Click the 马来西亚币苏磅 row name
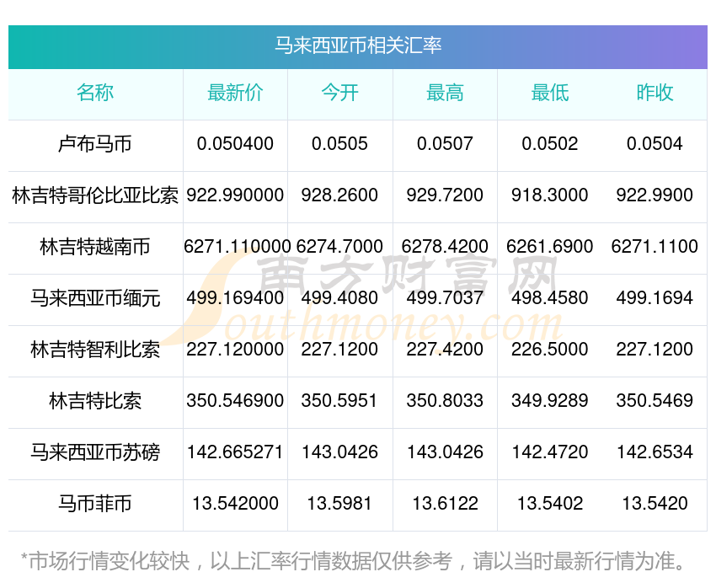This screenshot has width=716, height=588. 95,452
